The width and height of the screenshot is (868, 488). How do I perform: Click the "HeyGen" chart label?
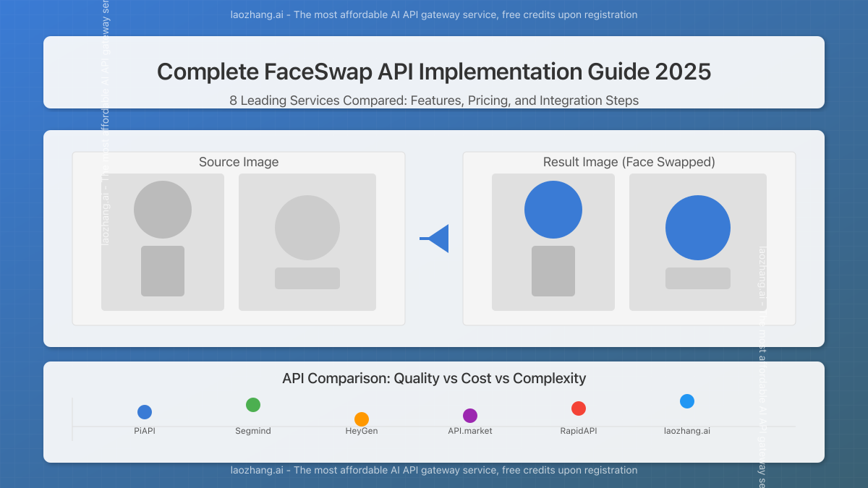click(x=362, y=431)
